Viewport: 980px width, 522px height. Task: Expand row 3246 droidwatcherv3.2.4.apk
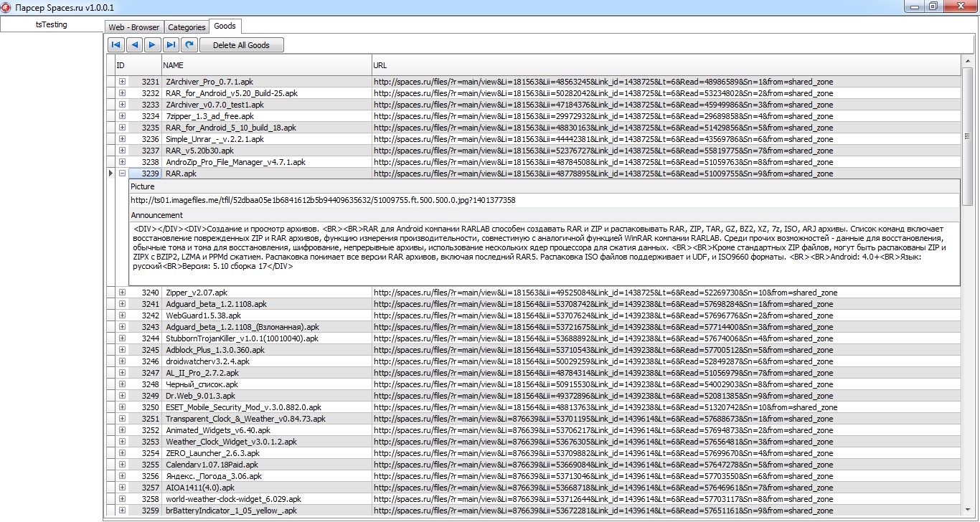point(122,361)
